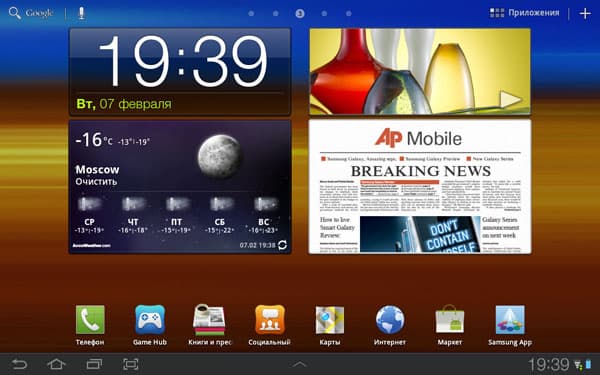View the ПТ forecast day
This screenshot has height=375, width=600.
176,215
